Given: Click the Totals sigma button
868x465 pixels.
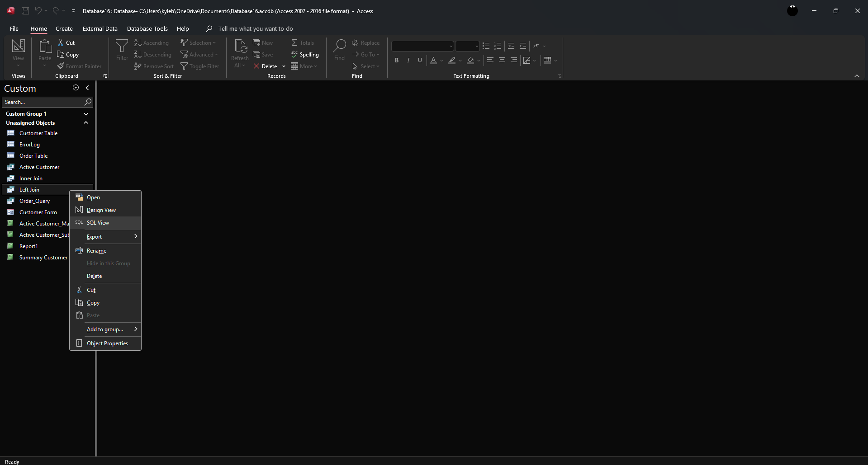Looking at the screenshot, I should point(302,42).
